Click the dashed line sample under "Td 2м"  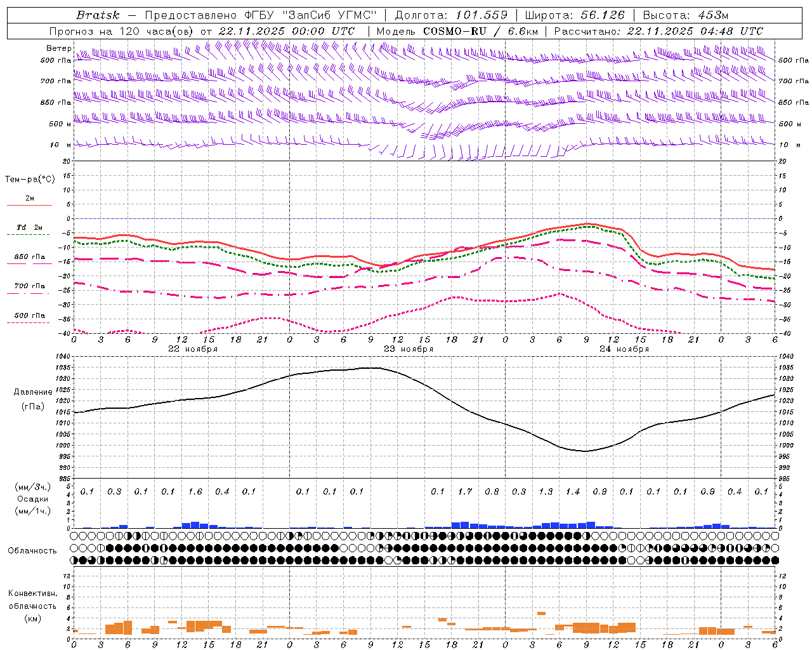tap(28, 235)
